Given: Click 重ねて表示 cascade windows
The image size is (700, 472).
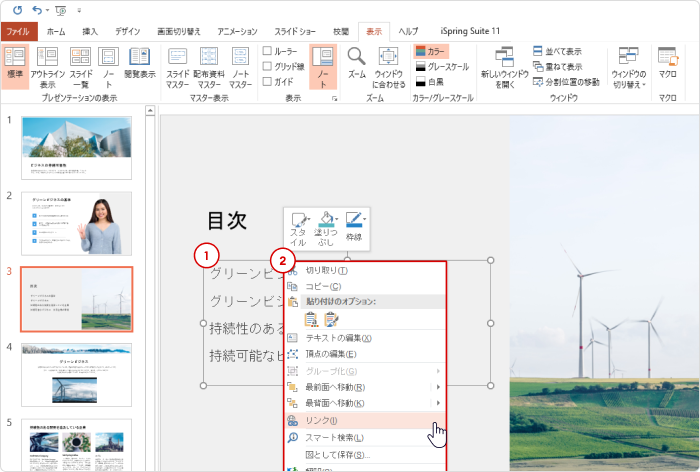Looking at the screenshot, I should coord(558,67).
